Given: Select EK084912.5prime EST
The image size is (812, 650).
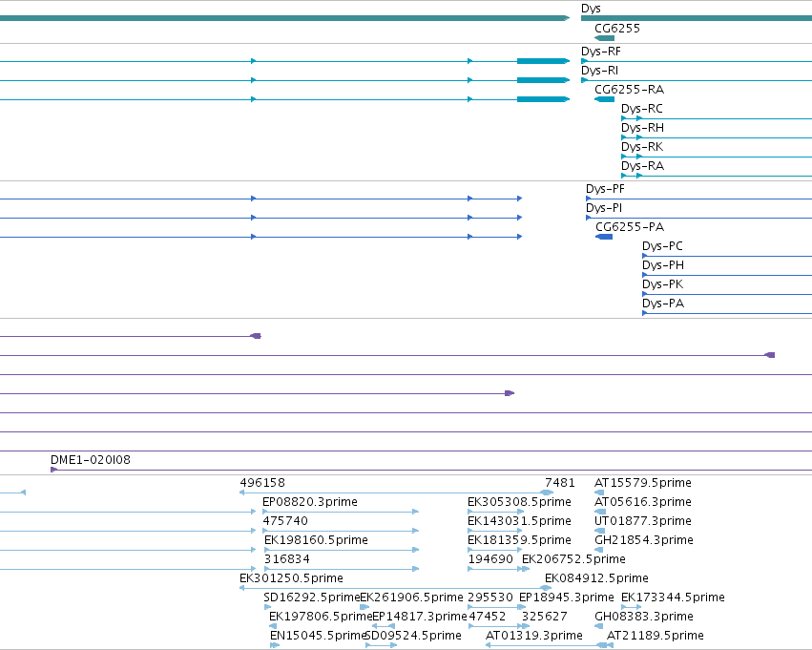Looking at the screenshot, I should [596, 578].
